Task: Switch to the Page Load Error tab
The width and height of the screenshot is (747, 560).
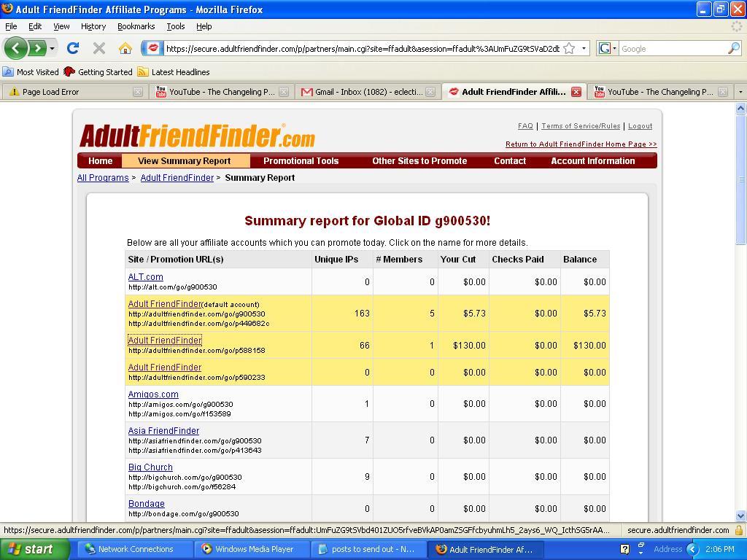Action: [74, 92]
